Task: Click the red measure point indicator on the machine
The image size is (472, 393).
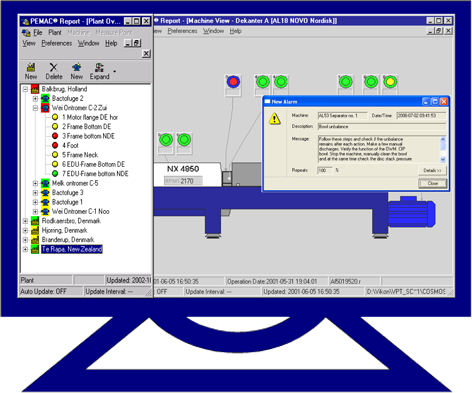Action: 233,82
